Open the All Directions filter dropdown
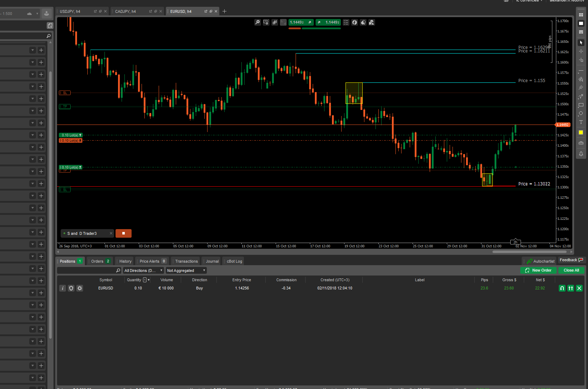This screenshot has width=588, height=389. coord(143,271)
